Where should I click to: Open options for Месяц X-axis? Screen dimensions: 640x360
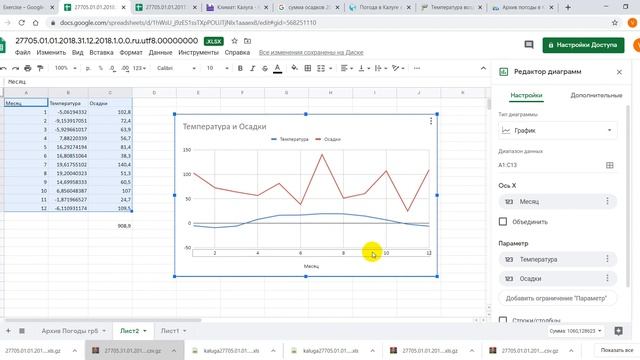click(607, 201)
